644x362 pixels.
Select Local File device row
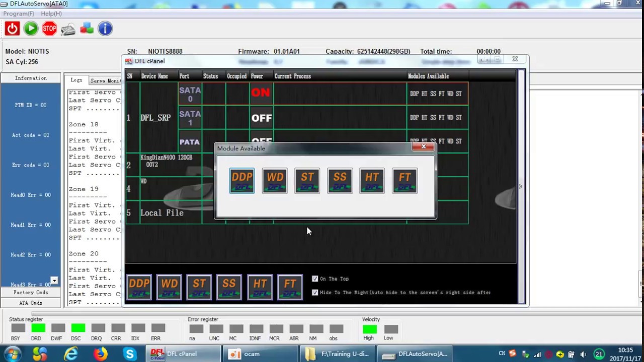tap(162, 213)
